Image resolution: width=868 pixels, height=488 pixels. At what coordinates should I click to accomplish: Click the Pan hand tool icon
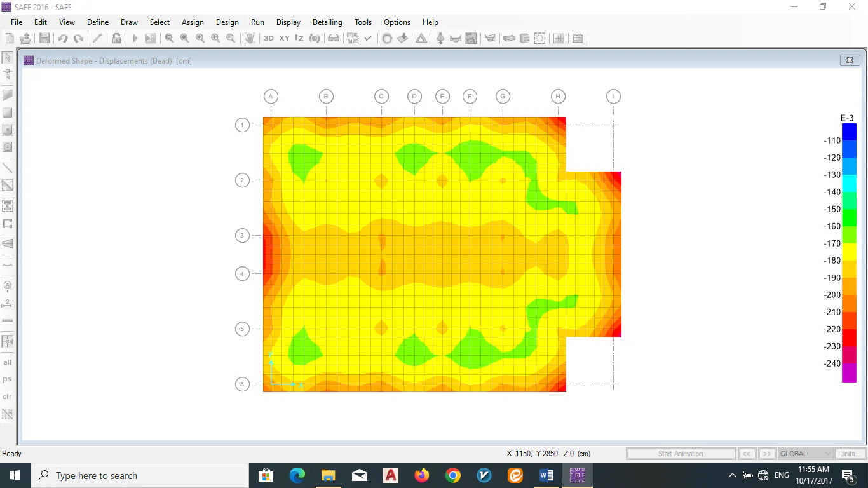pyautogui.click(x=250, y=38)
